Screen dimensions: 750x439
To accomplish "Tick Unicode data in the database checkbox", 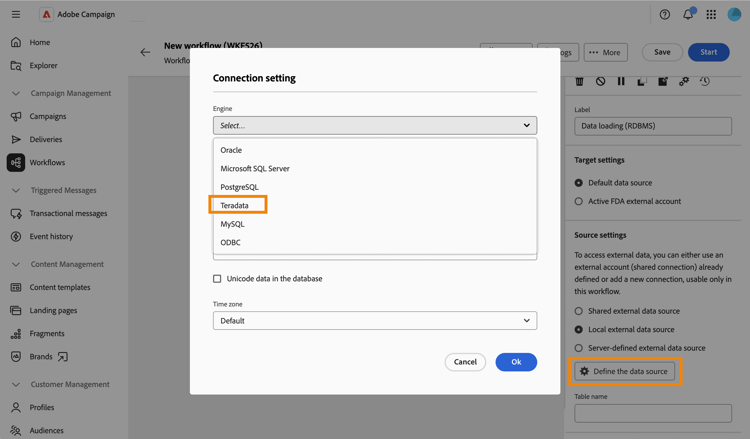I will (217, 279).
